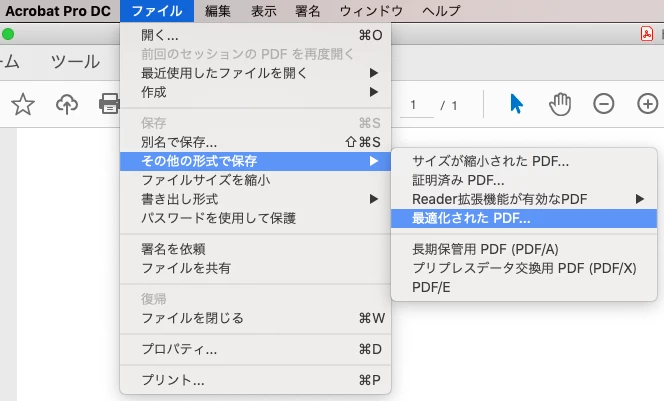Select 長期保管用 PDF (PDF/A)
Viewport: 664px width, 401px height.
point(524,249)
